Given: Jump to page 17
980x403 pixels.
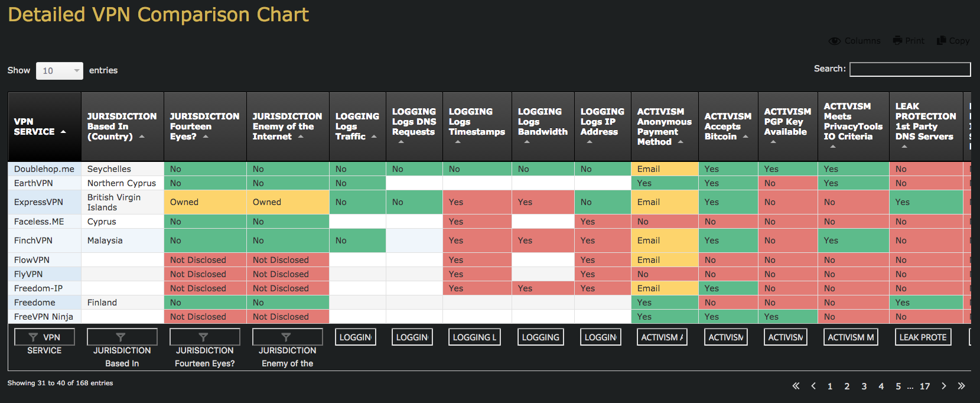Looking at the screenshot, I should [x=924, y=386].
